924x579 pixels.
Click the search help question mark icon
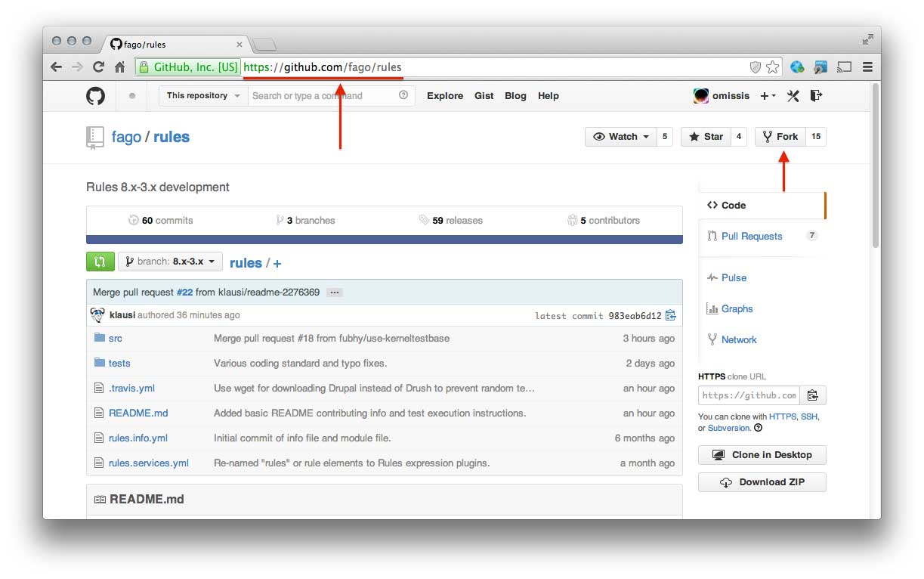pos(403,95)
